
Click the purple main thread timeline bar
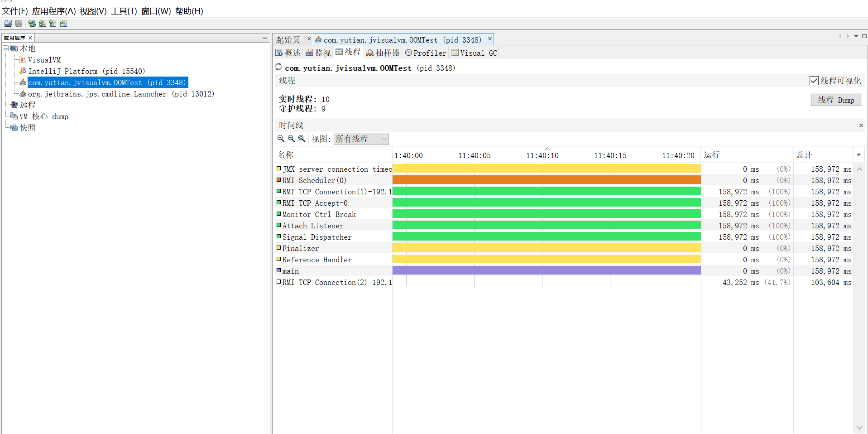(546, 271)
